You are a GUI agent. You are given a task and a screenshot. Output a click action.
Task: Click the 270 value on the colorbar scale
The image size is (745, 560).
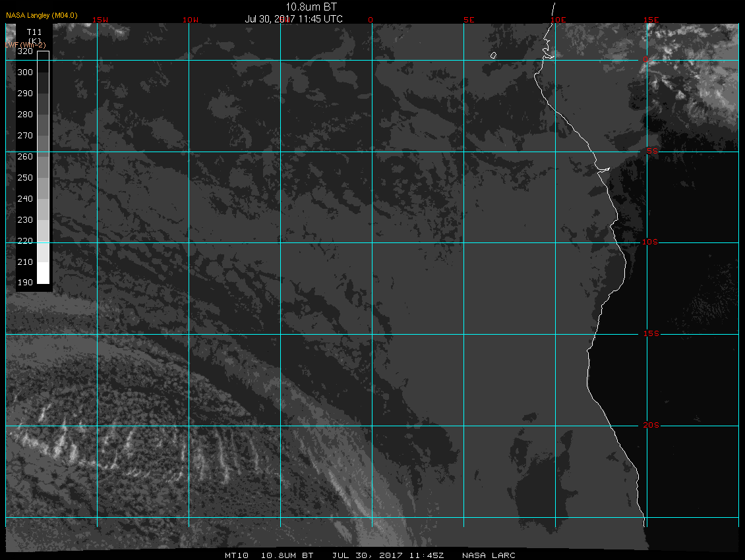(25, 135)
